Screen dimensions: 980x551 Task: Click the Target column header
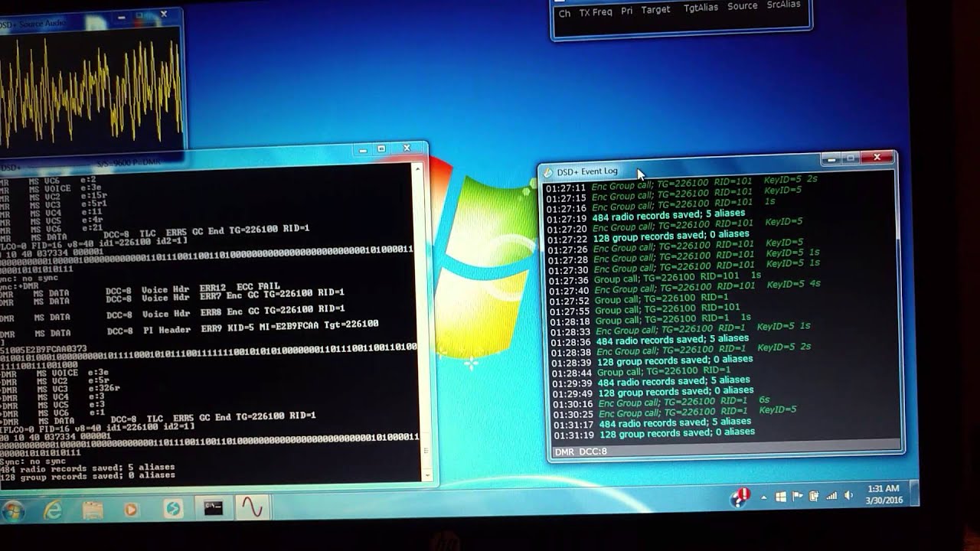[x=655, y=10]
